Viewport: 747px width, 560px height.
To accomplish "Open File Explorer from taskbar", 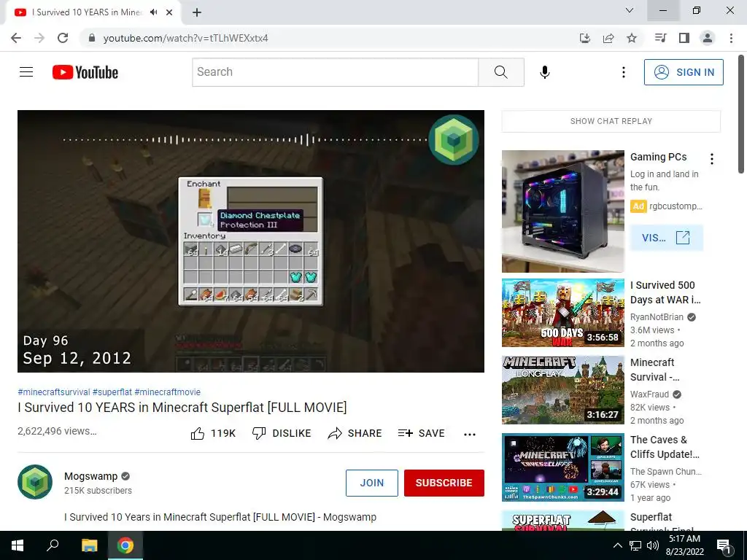I will (89, 545).
